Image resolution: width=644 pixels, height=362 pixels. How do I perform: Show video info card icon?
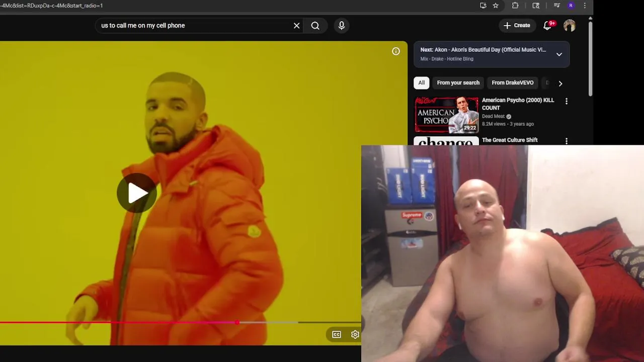coord(396,51)
